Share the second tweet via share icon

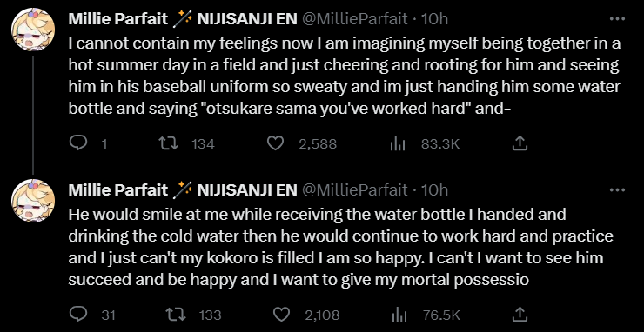520,315
